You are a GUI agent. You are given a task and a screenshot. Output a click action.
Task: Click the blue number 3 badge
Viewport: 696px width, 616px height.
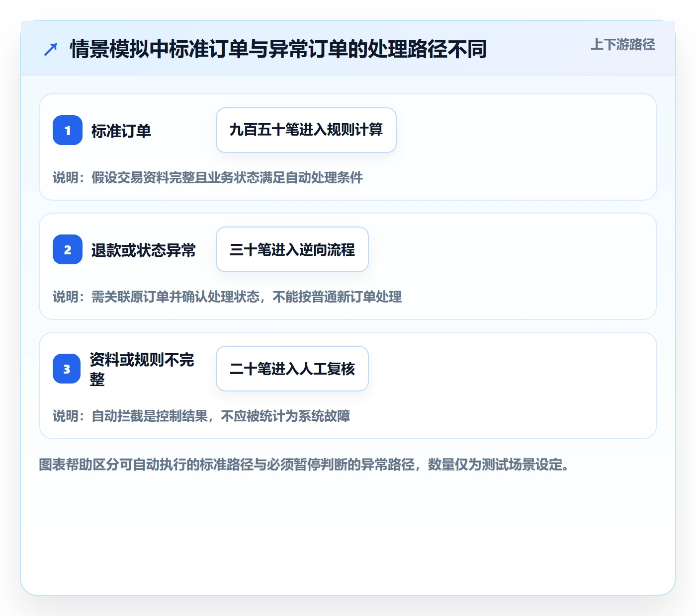click(x=67, y=369)
